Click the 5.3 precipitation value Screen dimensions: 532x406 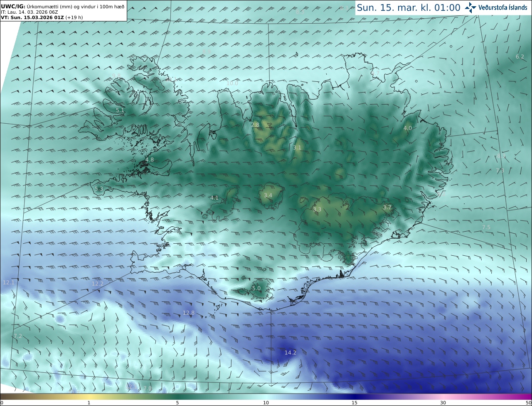pos(99,188)
